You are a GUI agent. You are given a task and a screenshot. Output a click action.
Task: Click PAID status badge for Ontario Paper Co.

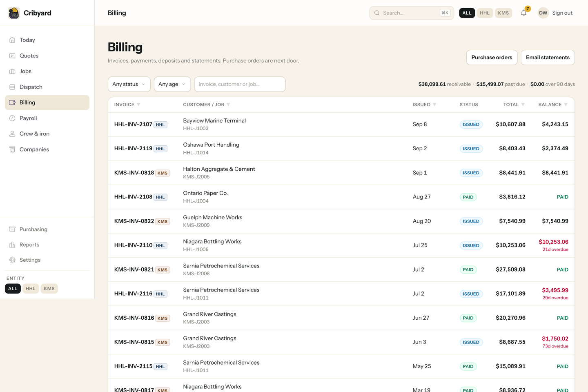click(x=468, y=197)
